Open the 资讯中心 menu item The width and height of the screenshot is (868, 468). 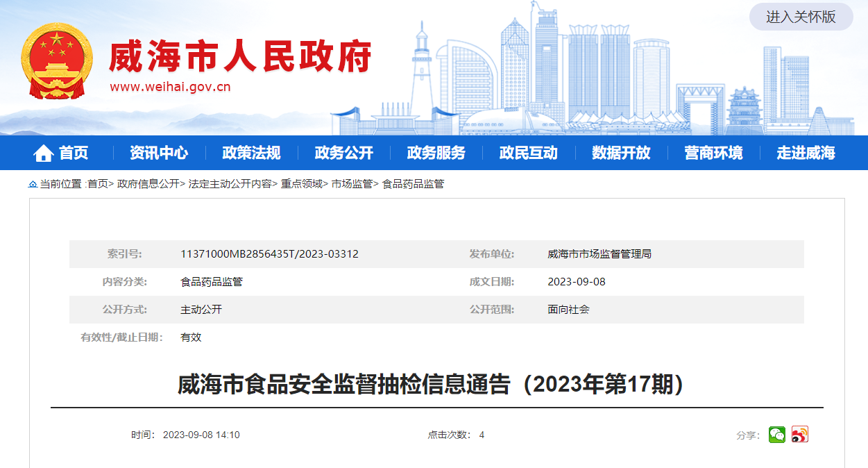[159, 153]
